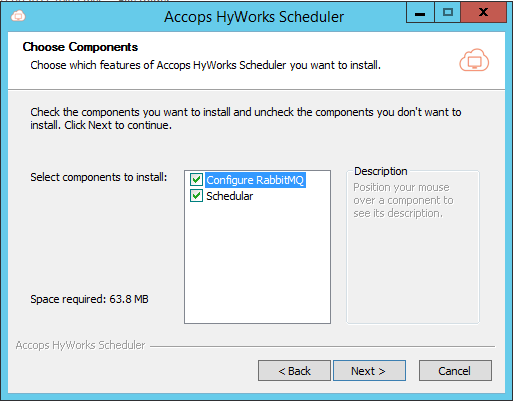The image size is (514, 402).
Task: Click the Space required 63.8 MB text
Action: 89,299
